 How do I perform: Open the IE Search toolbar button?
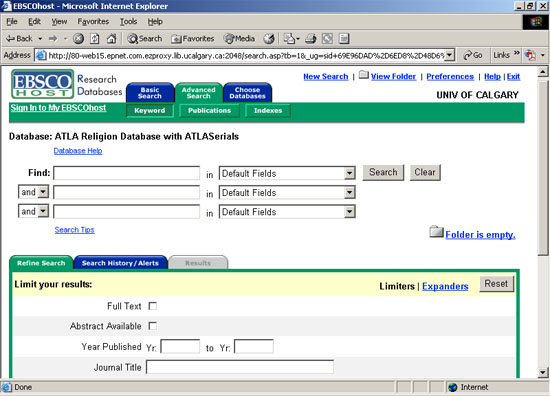145,39
